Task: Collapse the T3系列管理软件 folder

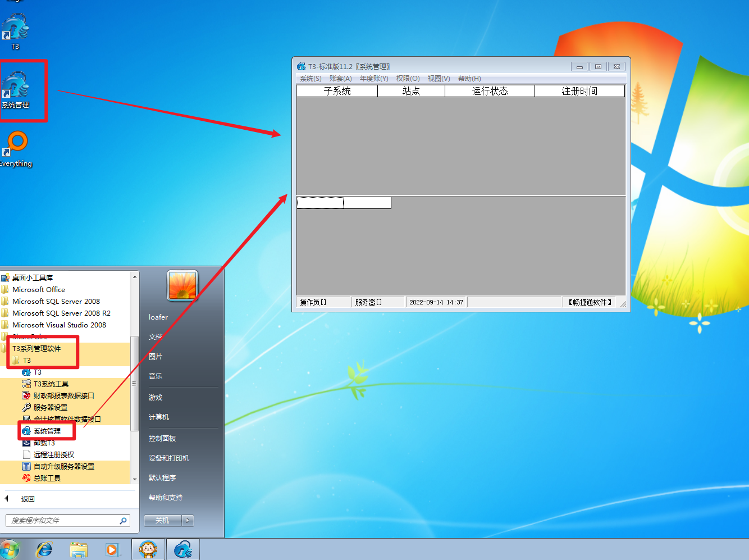Action: point(36,349)
